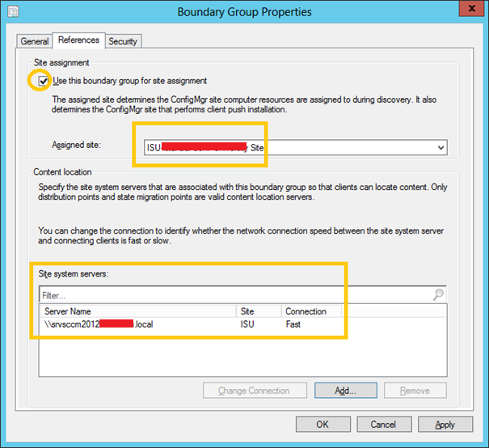489x448 pixels.
Task: Sort by the Connection column header
Action: point(311,311)
